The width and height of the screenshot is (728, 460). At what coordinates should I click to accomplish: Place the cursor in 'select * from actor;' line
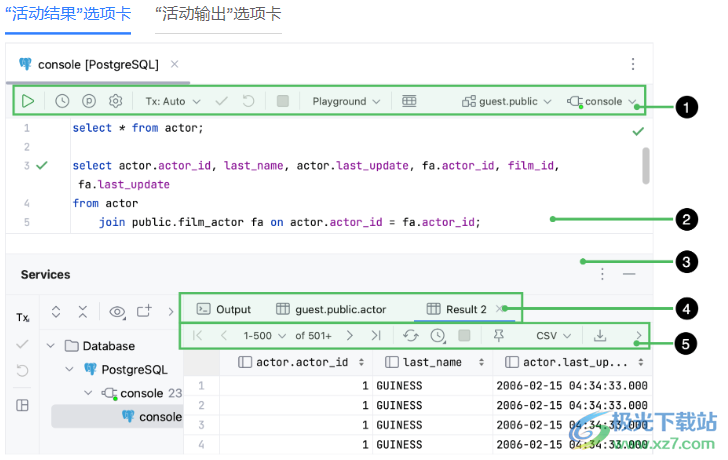[138, 128]
